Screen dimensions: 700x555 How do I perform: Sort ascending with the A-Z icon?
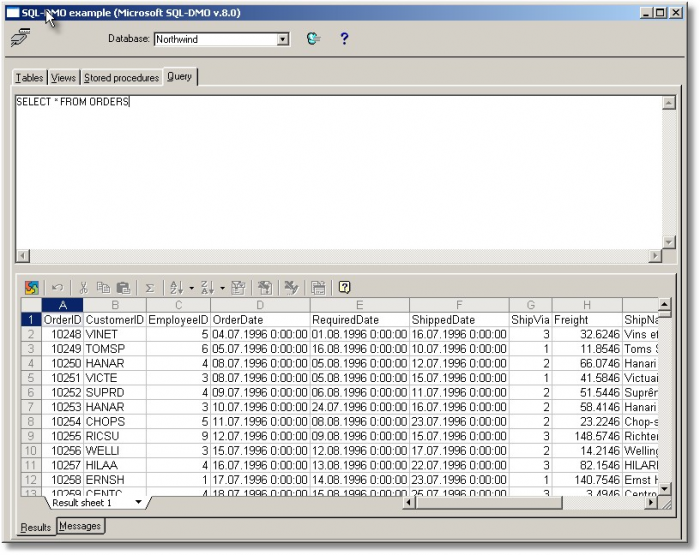click(x=177, y=288)
